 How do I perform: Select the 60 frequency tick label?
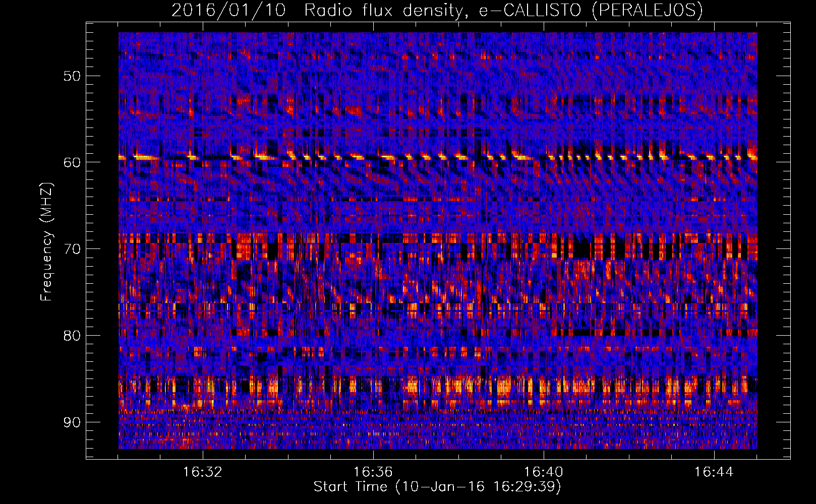coord(72,162)
